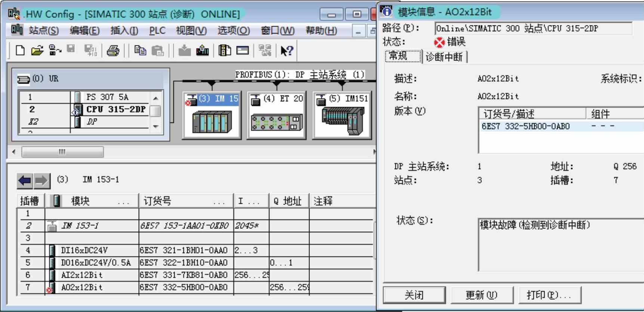Screen dimensions: 644x312
Task: Click the CPU 315-2DP module icon in rack
Action: [78, 110]
